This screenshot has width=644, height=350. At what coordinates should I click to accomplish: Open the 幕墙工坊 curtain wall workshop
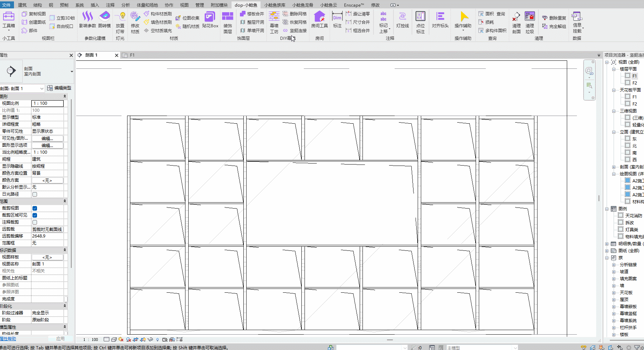(x=274, y=23)
